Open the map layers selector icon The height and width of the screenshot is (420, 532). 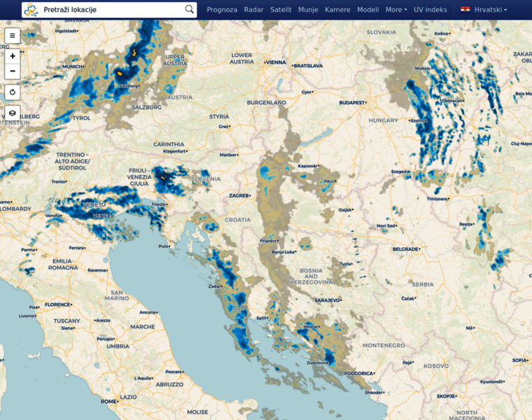click(x=13, y=113)
